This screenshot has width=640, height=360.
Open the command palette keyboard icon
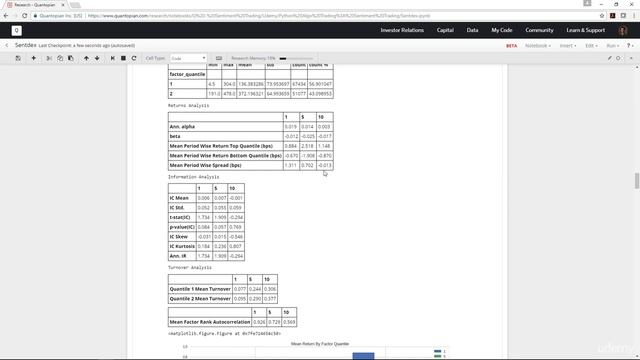[x=219, y=58]
